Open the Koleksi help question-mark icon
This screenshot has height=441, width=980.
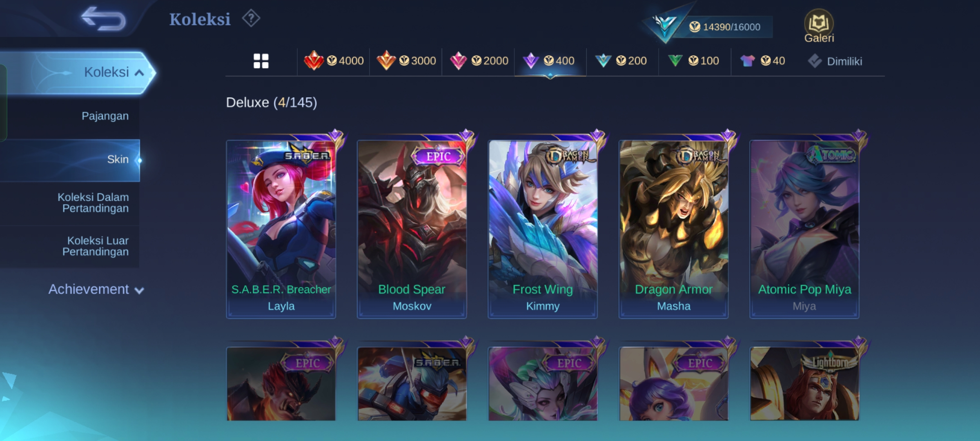251,18
